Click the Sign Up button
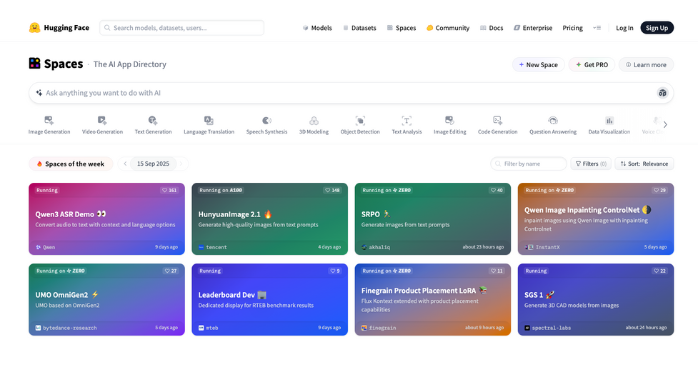 pyautogui.click(x=657, y=28)
